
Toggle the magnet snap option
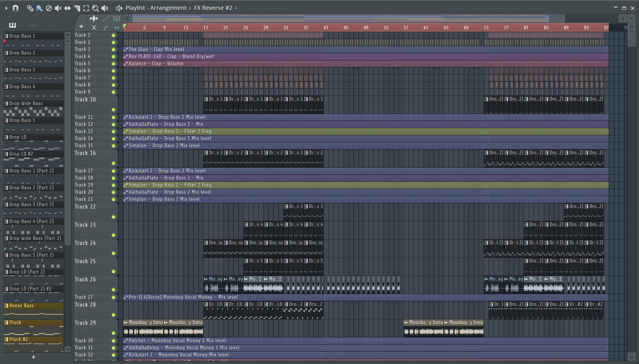pos(16,8)
